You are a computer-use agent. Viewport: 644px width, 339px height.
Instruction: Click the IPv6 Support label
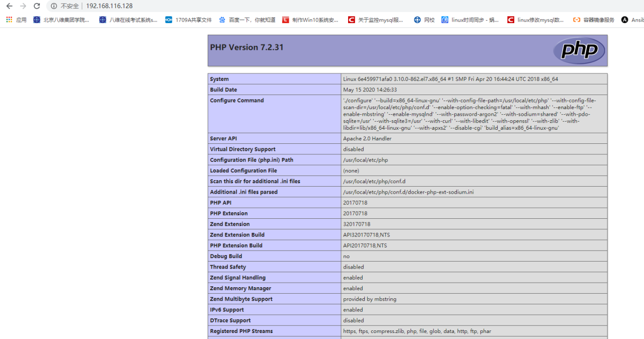[227, 309]
